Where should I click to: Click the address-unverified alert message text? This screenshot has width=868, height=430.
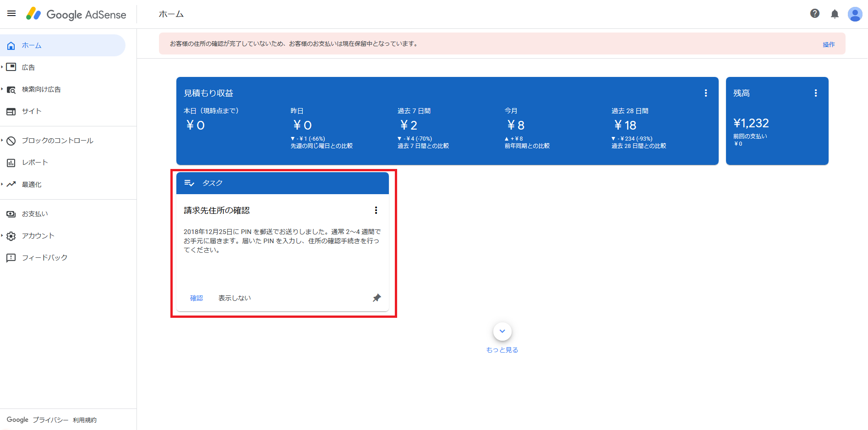click(294, 44)
